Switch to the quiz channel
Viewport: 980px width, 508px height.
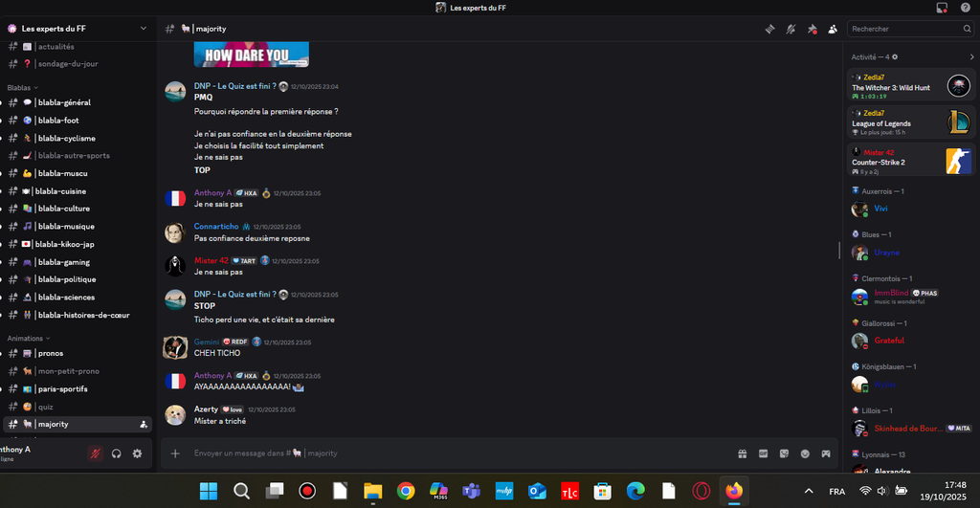(x=78, y=407)
